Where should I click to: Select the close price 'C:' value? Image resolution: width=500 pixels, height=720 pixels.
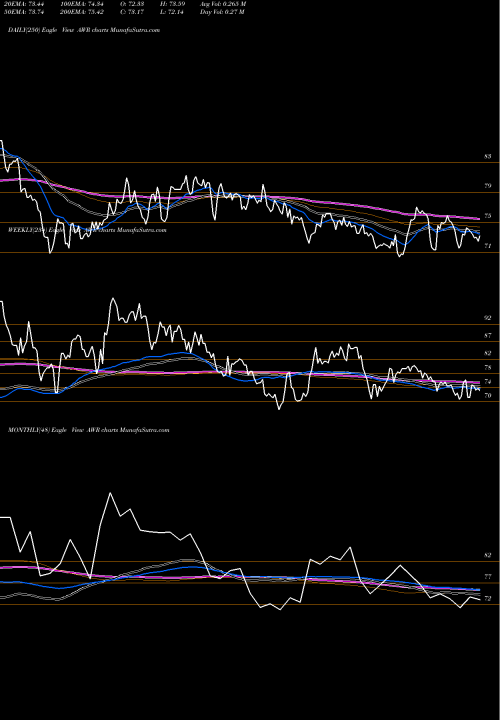(x=132, y=12)
